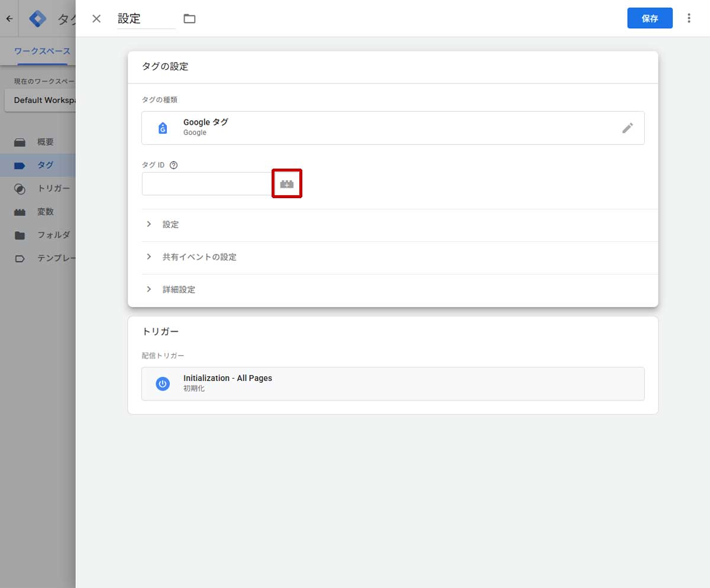
Task: Open the variable picker brick icon
Action: pyautogui.click(x=287, y=183)
